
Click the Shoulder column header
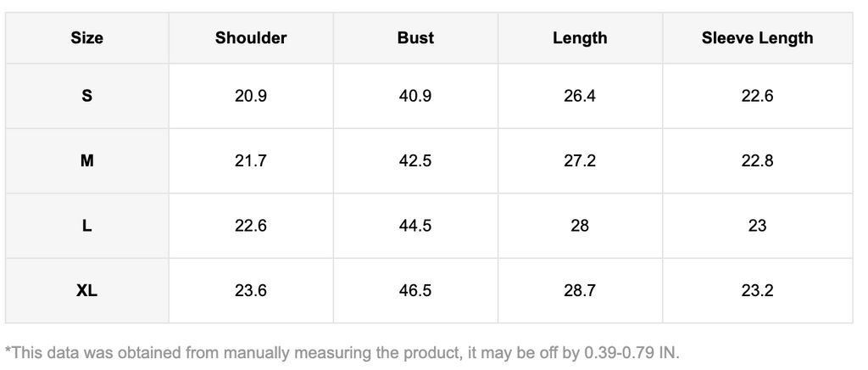(251, 38)
